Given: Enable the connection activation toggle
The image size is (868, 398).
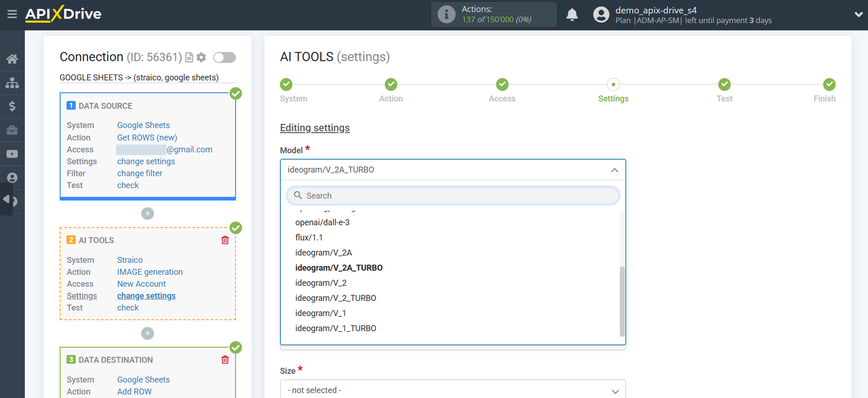Looking at the screenshot, I should (224, 57).
